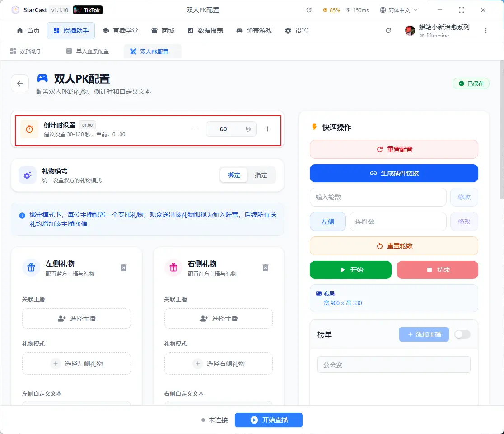
Task: Toggle the leaderboard switch on
Action: click(x=462, y=334)
